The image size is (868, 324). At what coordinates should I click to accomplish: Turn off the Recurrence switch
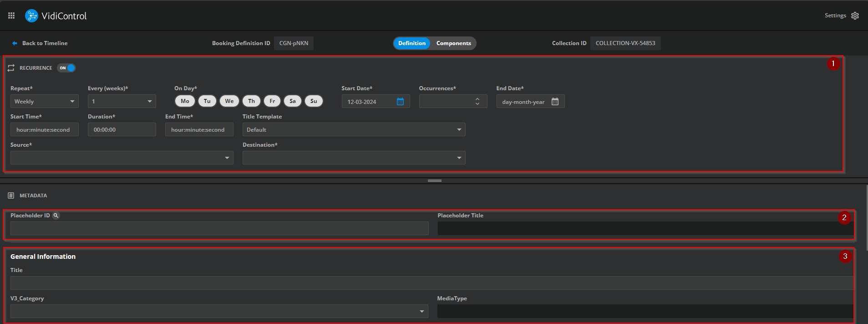(66, 68)
